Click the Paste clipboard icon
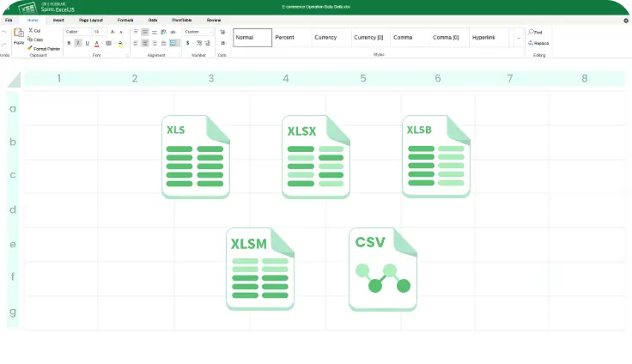 (18, 34)
